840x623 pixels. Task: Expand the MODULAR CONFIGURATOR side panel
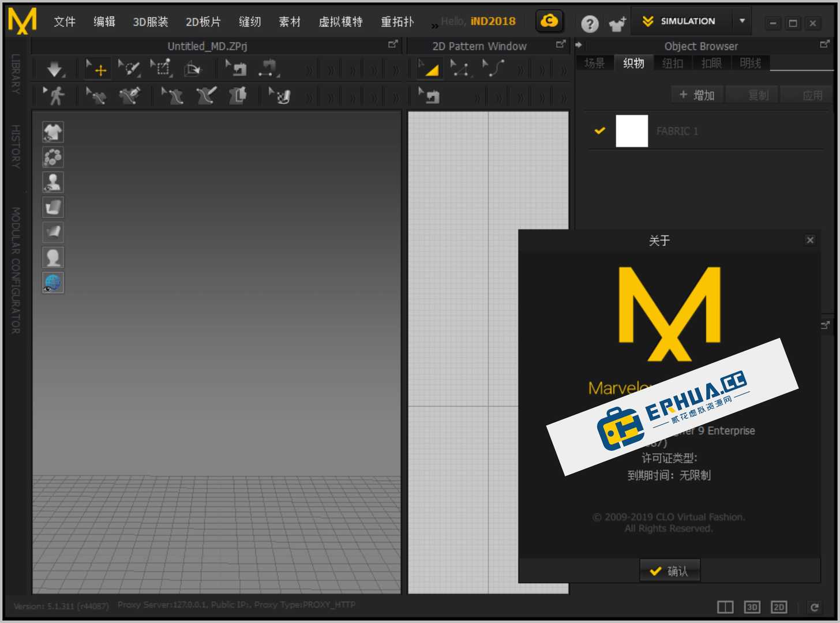[16, 270]
